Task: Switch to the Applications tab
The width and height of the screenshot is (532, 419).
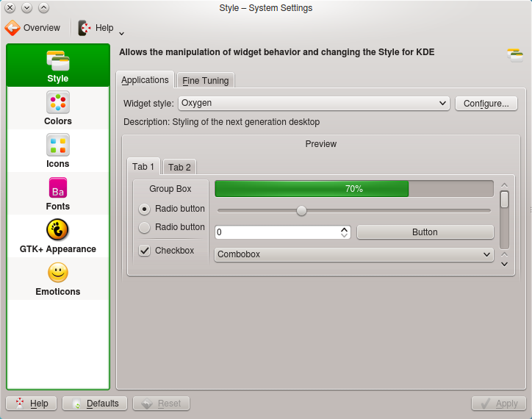Action: (145, 80)
